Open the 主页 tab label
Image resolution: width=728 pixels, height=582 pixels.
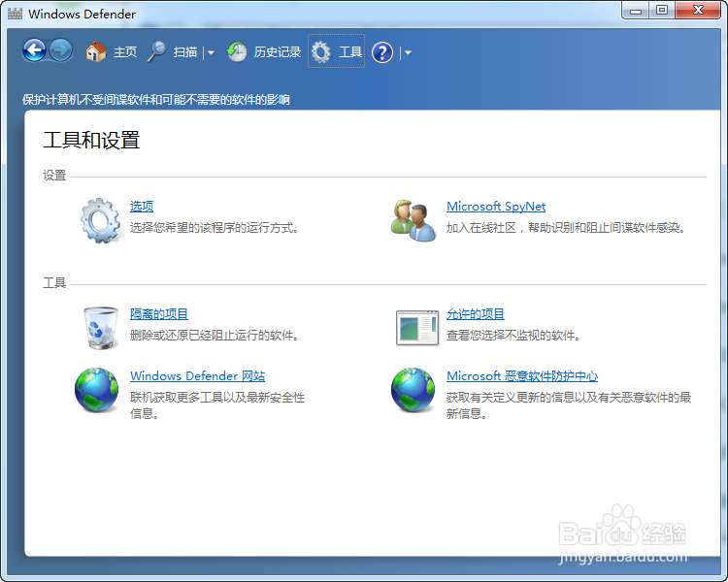pyautogui.click(x=125, y=52)
